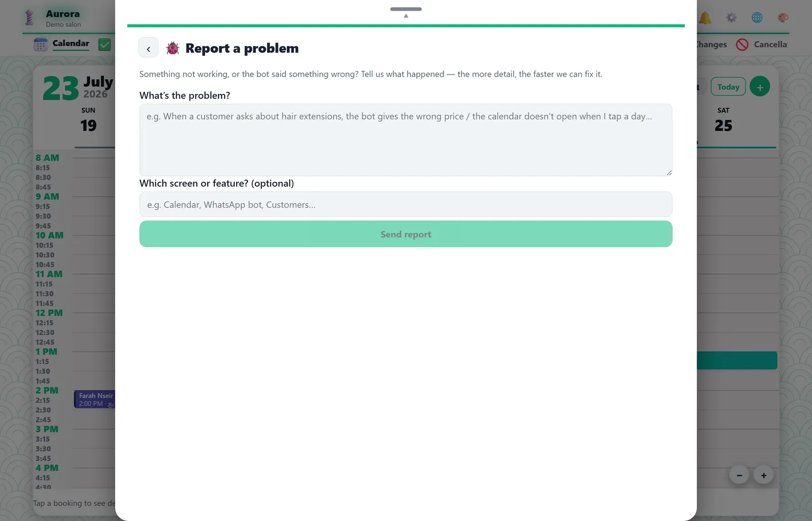Click the 12:45 time label
812x521 pixels.
click(45, 342)
